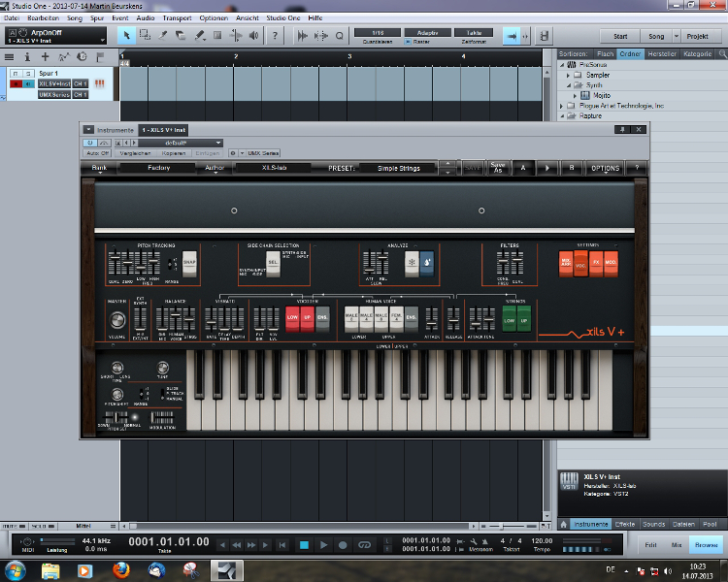This screenshot has height=582, width=728.
Task: Select the Eraser tool
Action: 181,35
